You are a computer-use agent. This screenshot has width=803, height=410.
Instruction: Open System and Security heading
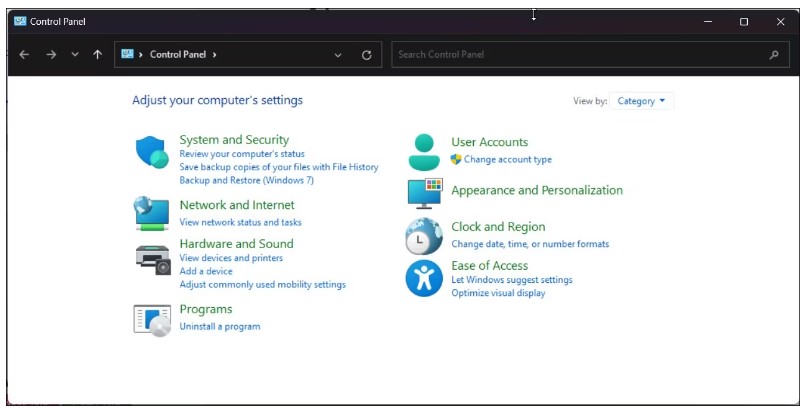pos(234,140)
